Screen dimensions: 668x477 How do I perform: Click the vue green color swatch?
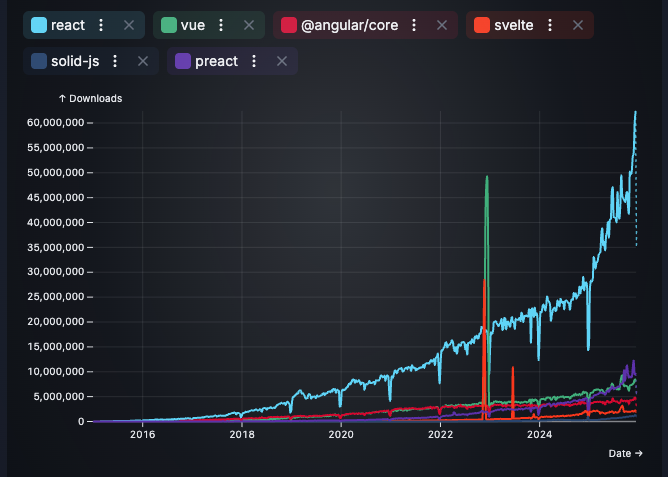tap(169, 25)
